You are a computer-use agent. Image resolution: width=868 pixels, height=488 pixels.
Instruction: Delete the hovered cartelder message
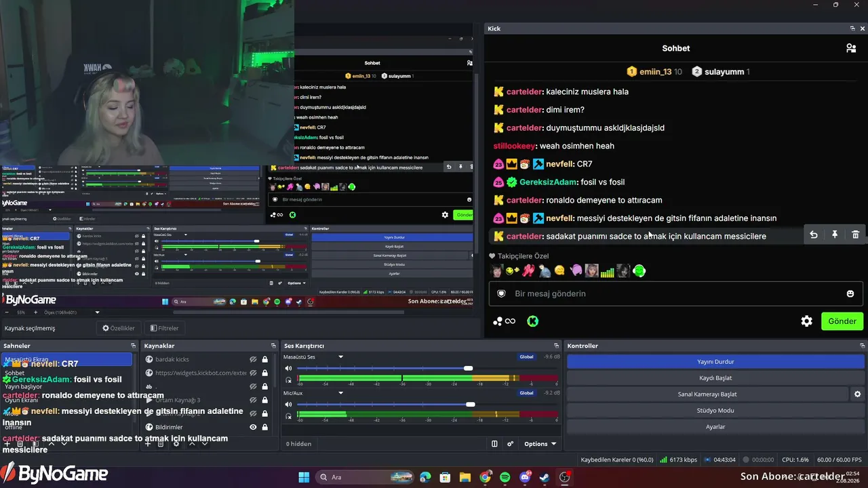tap(856, 235)
